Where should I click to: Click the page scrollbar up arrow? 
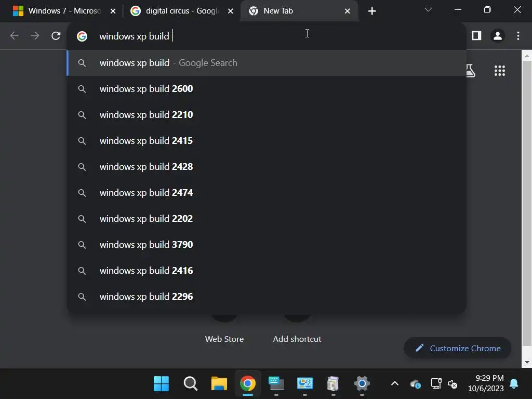(x=527, y=56)
